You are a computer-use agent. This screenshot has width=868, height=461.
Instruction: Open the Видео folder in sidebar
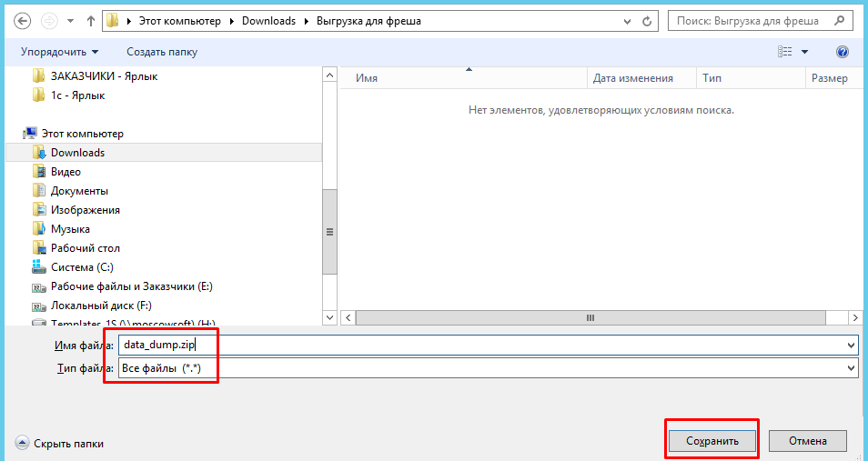point(66,172)
